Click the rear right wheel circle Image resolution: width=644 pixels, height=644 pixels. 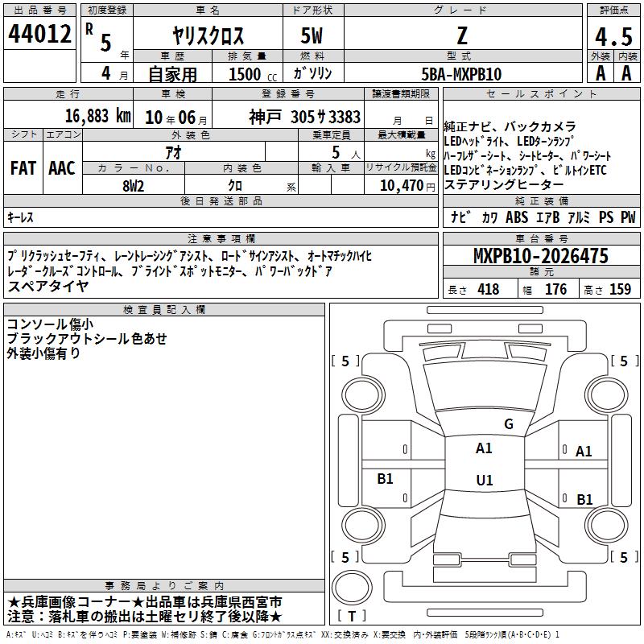606,525
